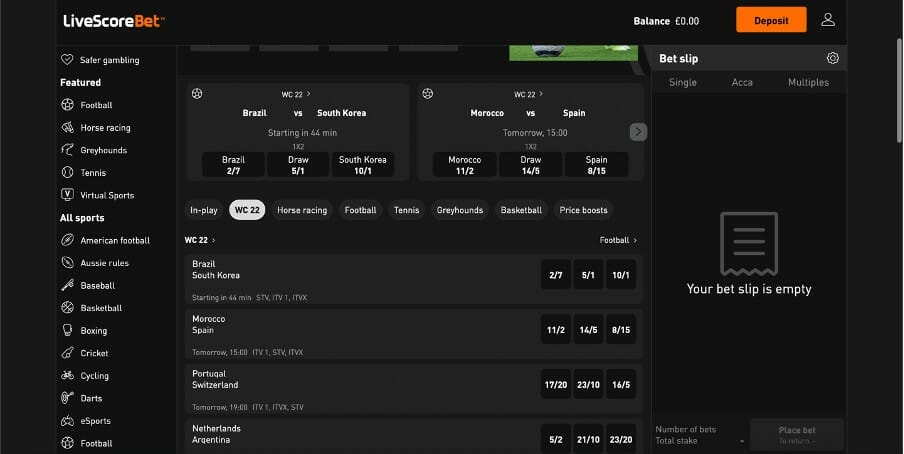Select 5/2 odds for Netherlands
The height and width of the screenshot is (454, 904).
556,439
